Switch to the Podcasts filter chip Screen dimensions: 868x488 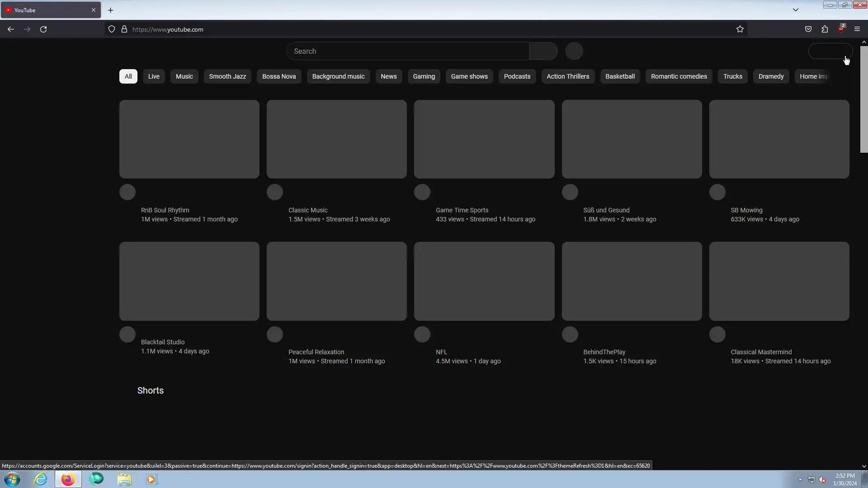[x=517, y=76]
